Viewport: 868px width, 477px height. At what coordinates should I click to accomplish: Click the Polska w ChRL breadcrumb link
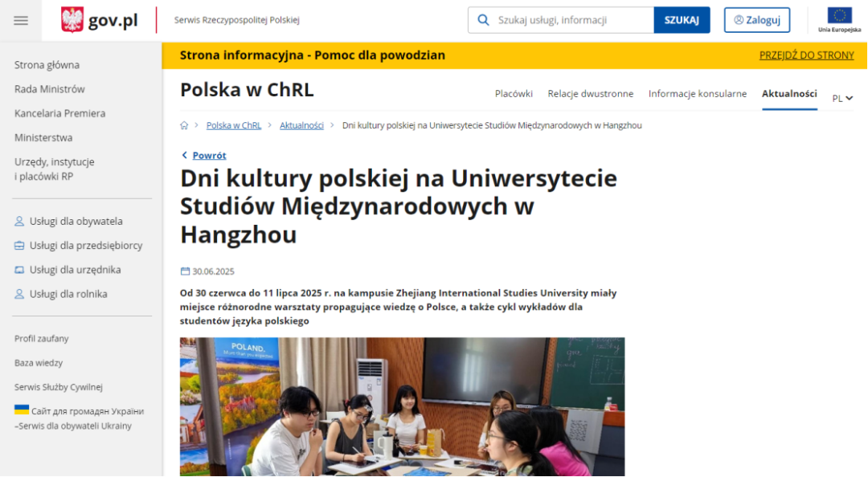click(233, 125)
